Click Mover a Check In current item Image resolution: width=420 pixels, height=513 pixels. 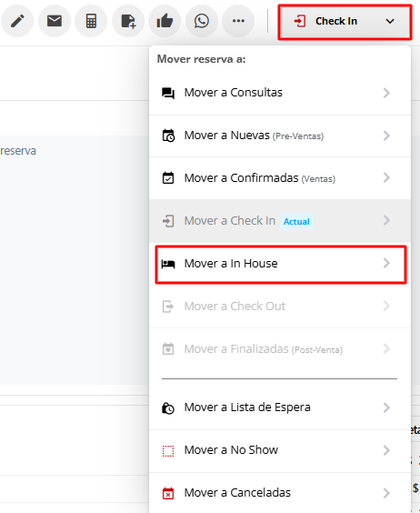pos(280,221)
